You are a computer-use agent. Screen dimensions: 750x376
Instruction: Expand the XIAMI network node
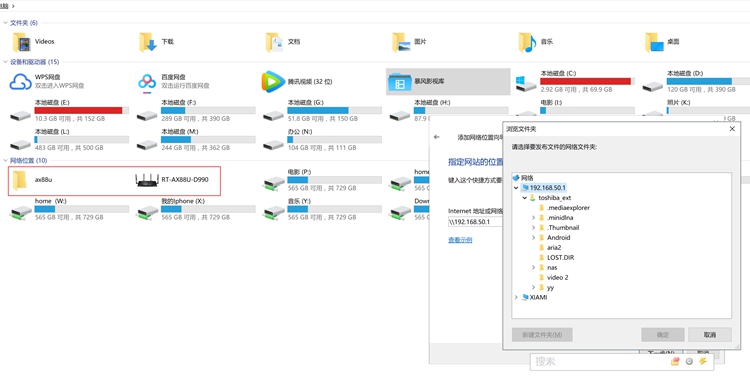(x=516, y=298)
